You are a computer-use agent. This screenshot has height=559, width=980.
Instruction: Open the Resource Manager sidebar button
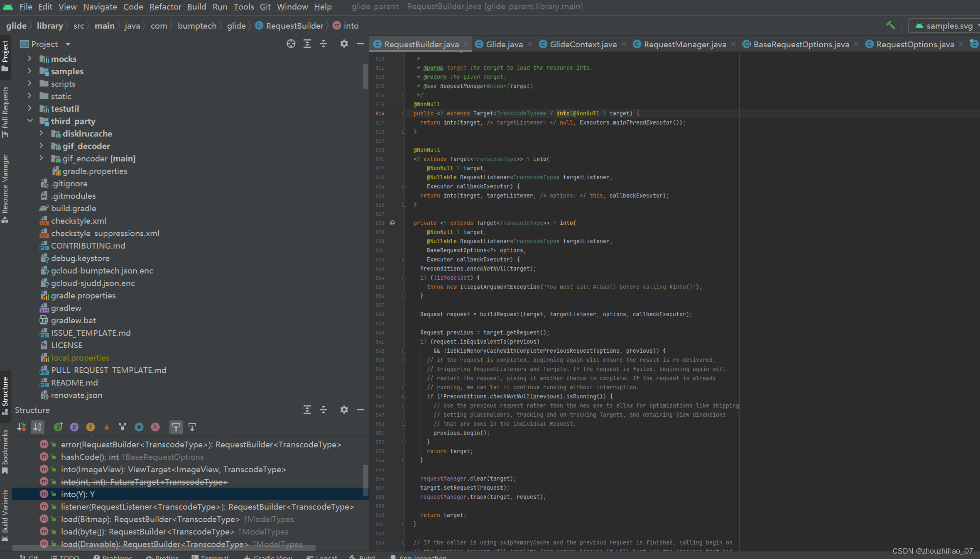click(5, 189)
